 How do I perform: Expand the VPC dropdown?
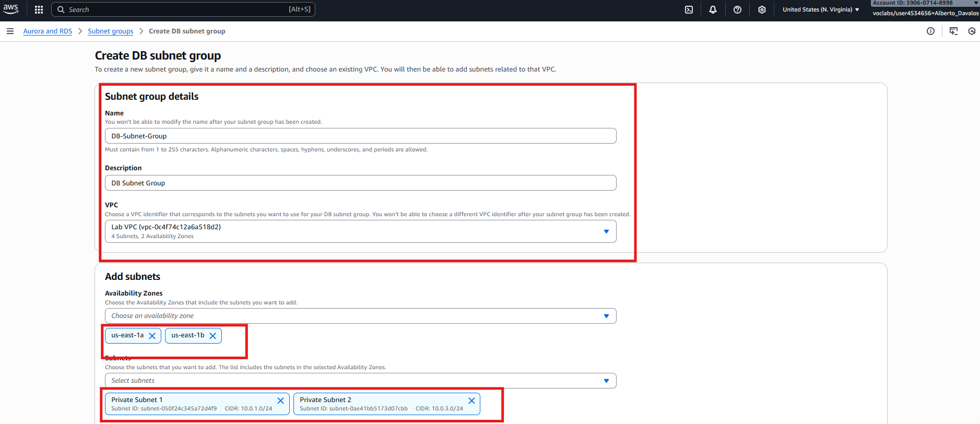(360, 231)
